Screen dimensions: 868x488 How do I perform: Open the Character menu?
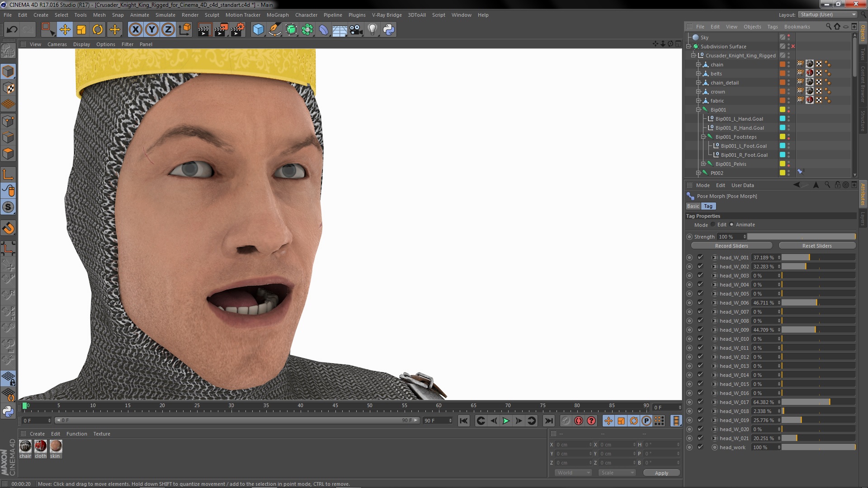click(306, 15)
